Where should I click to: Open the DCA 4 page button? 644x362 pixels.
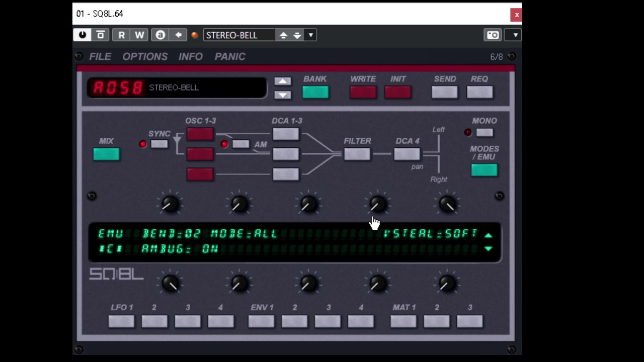407,154
